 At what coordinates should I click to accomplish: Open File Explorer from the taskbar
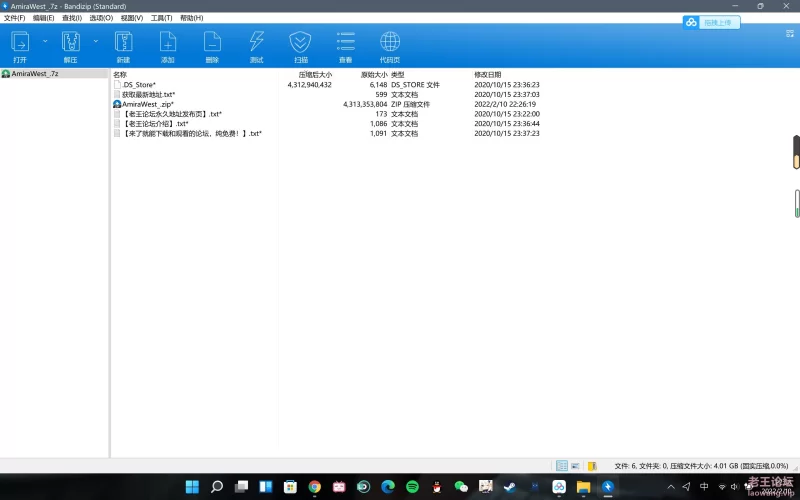(583, 487)
